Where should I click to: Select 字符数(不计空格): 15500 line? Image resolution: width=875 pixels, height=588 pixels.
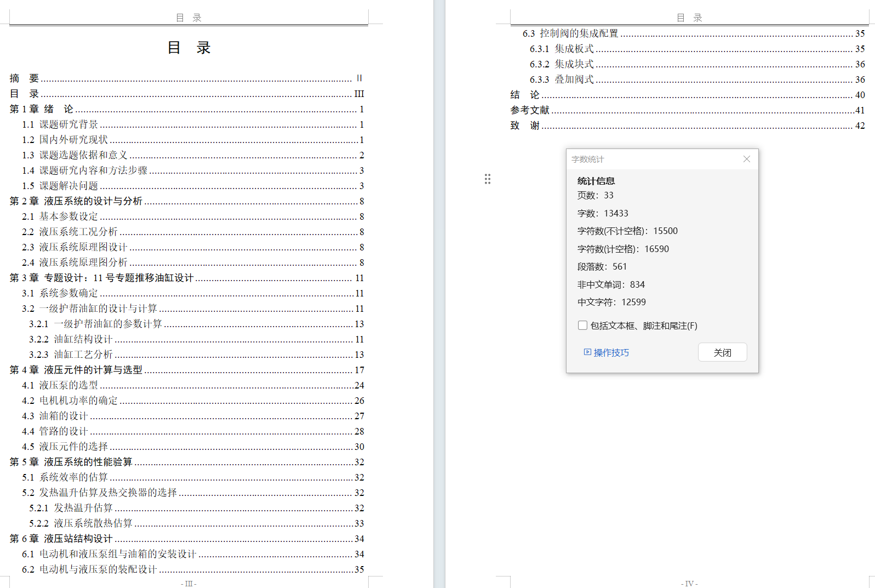(x=627, y=231)
